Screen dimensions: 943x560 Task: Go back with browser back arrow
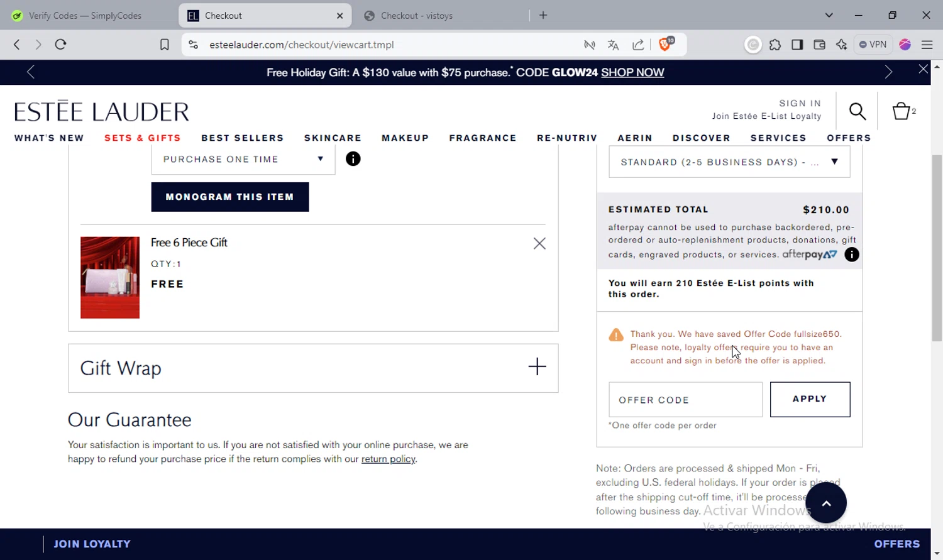[17, 45]
